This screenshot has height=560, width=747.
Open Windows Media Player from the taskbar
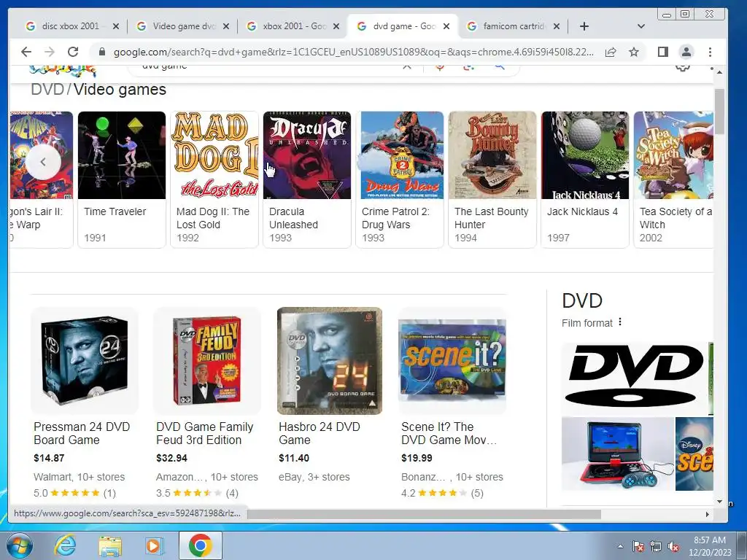tap(155, 545)
